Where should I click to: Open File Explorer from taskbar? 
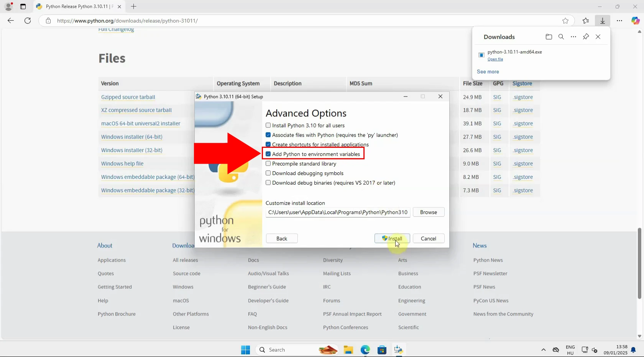[348, 350]
